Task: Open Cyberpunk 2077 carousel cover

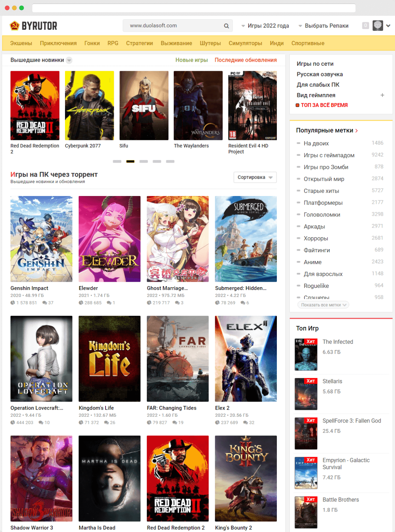Action: pos(89,106)
